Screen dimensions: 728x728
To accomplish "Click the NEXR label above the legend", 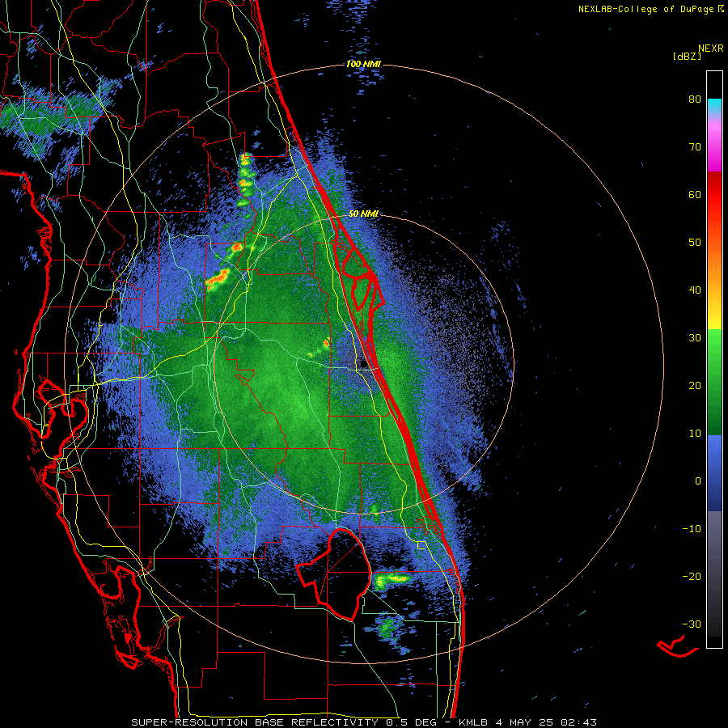I will 711,49.
